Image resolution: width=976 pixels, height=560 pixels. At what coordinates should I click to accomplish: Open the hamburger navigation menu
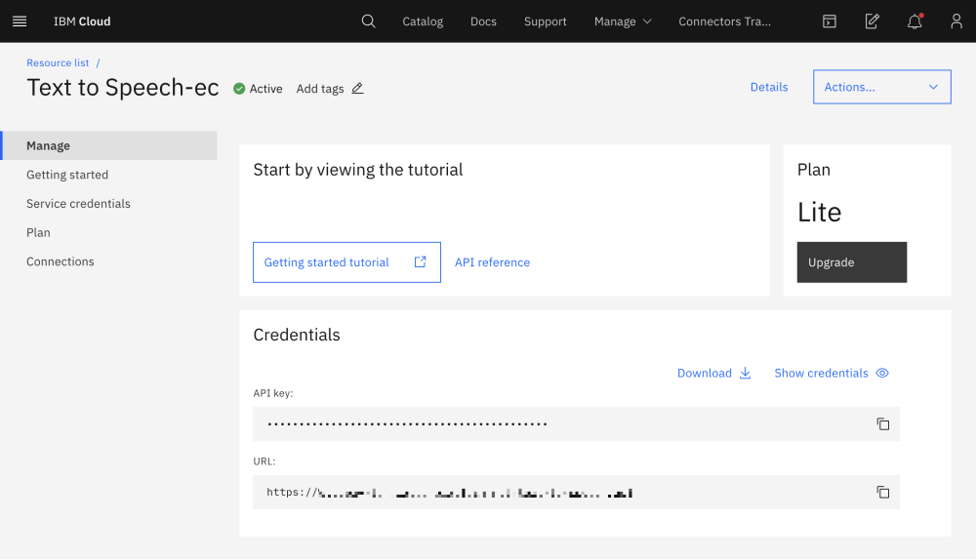click(x=20, y=21)
